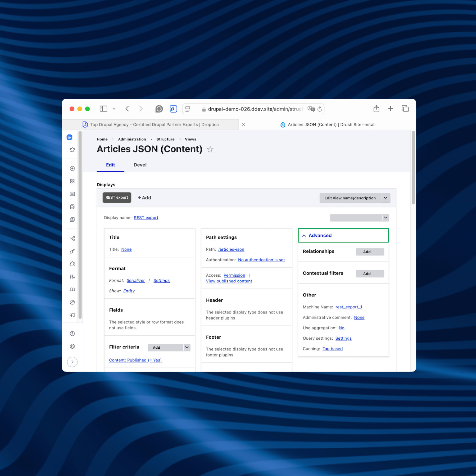
Task: Select the Appearance paintbrush icon in sidebar
Action: 72,251
